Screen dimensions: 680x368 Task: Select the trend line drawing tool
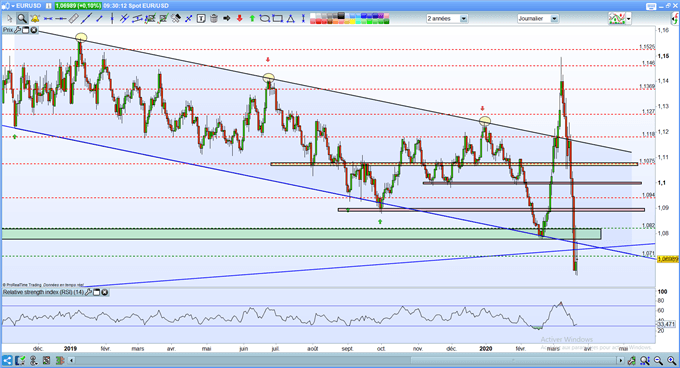coord(87,18)
